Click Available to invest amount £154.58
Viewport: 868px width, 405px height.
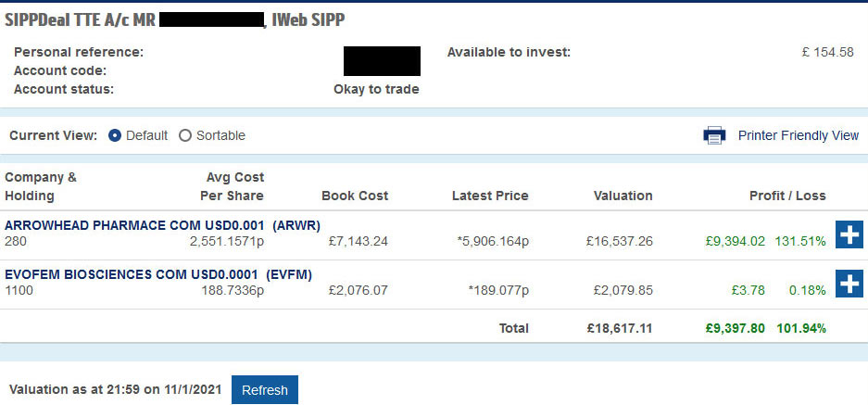[827, 53]
